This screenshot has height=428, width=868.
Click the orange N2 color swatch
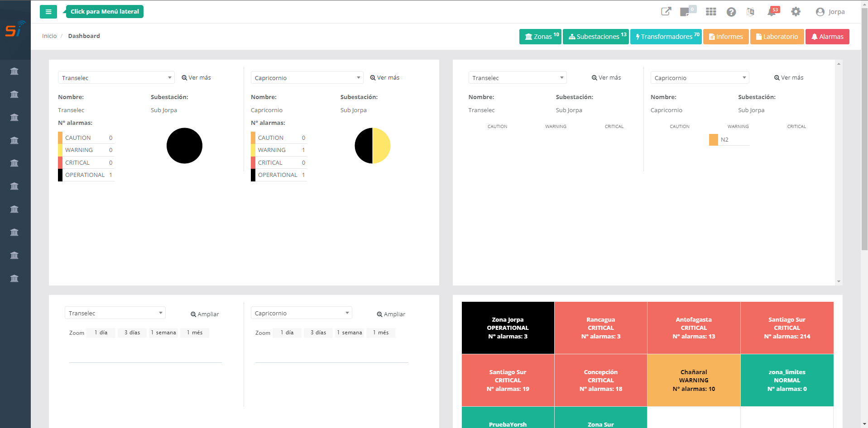[x=714, y=140]
